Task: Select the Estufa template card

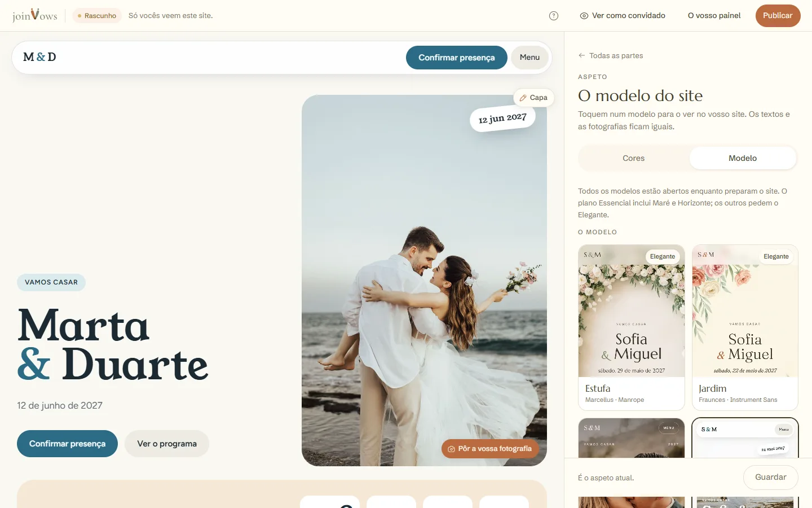Action: tap(632, 327)
